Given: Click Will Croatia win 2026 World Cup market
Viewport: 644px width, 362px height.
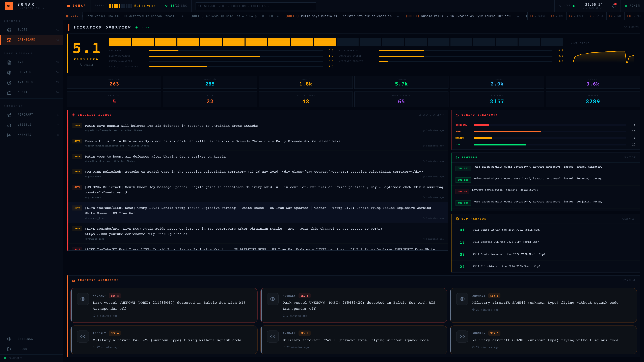Looking at the screenshot, I should pyautogui.click(x=546, y=242).
